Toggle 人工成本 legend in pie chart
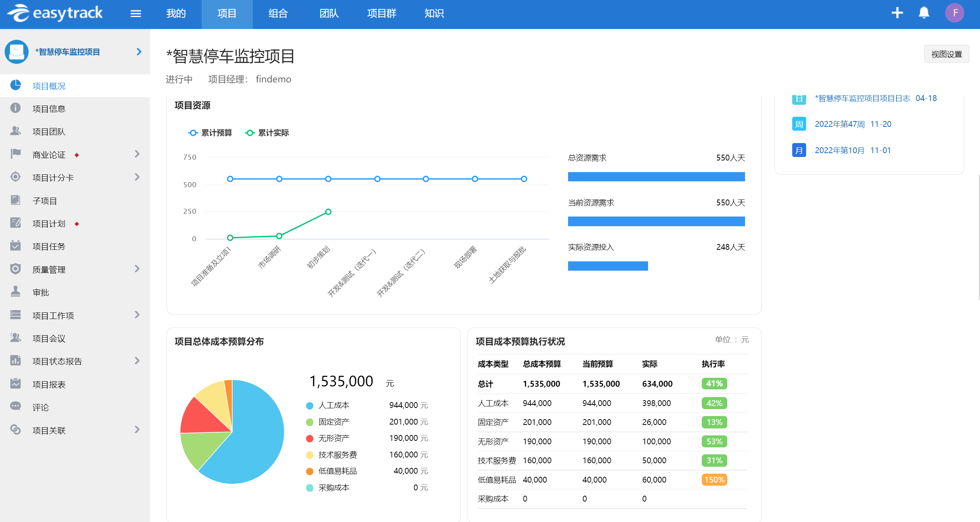The height and width of the screenshot is (522, 980). (333, 405)
